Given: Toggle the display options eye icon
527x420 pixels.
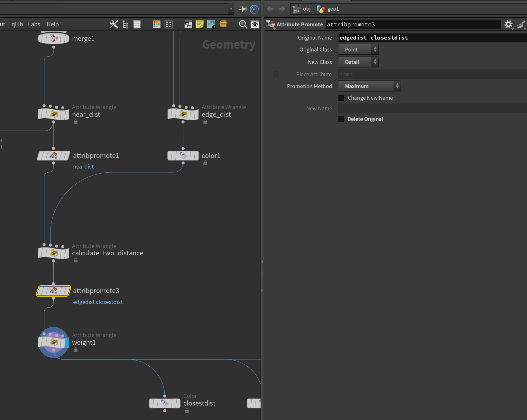Looking at the screenshot, I should (x=255, y=24).
